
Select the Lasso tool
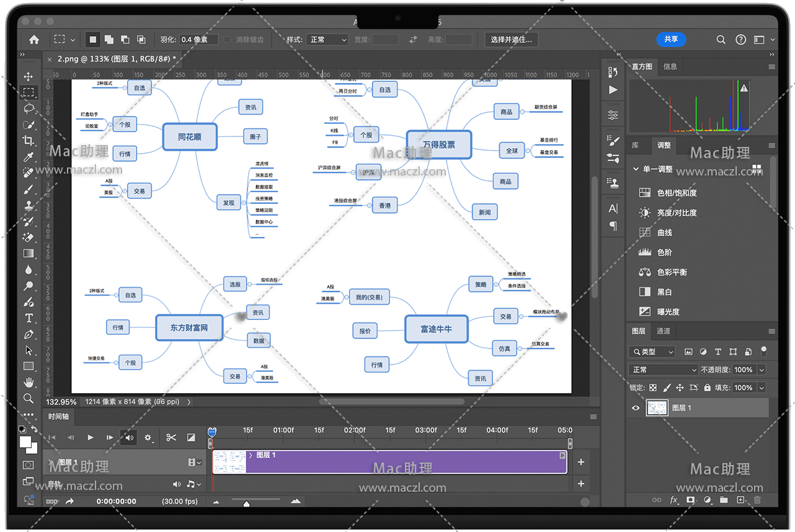pyautogui.click(x=29, y=109)
